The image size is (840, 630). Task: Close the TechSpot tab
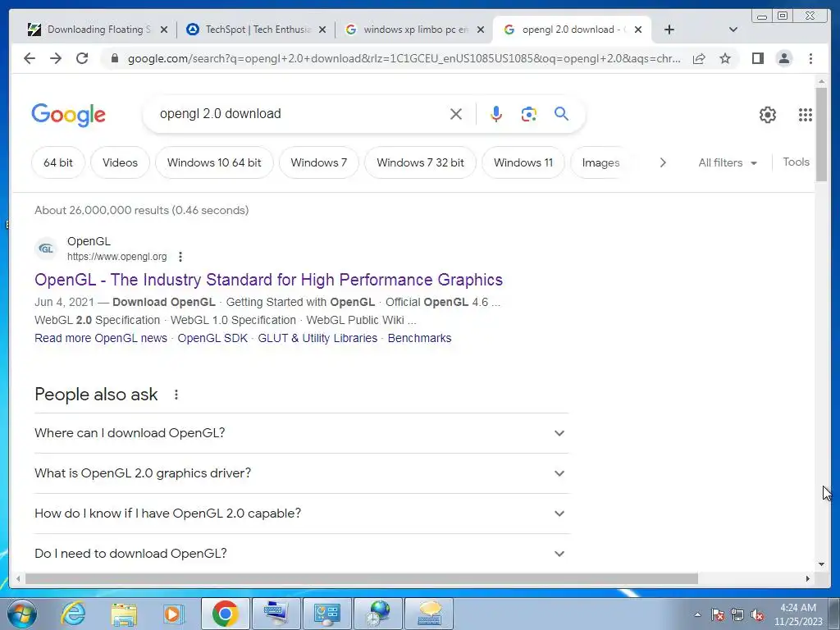pyautogui.click(x=322, y=30)
